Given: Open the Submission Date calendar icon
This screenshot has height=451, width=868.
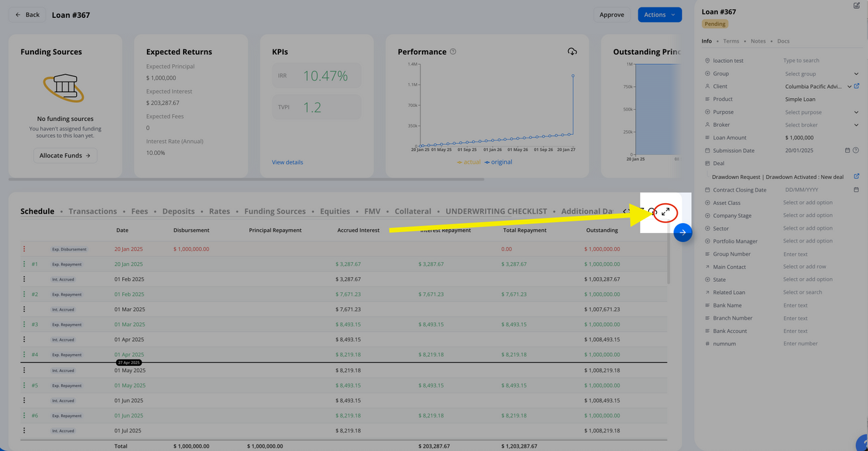Looking at the screenshot, I should pos(847,150).
